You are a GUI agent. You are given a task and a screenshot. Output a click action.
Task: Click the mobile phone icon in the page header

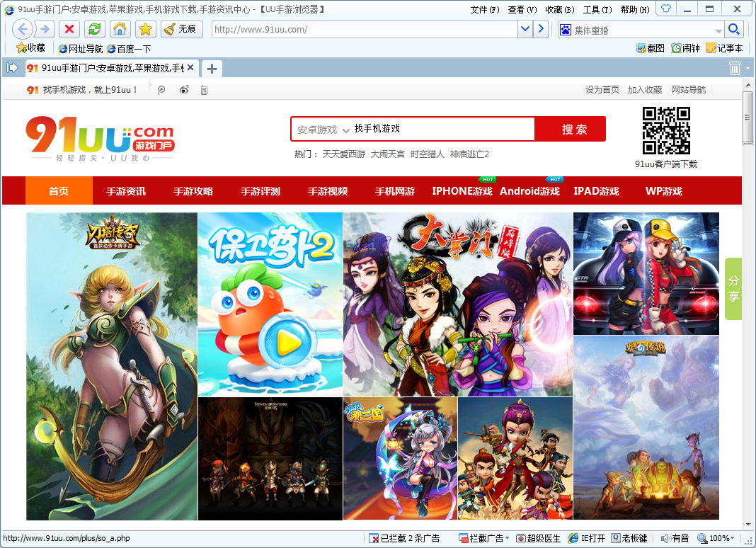point(205,90)
